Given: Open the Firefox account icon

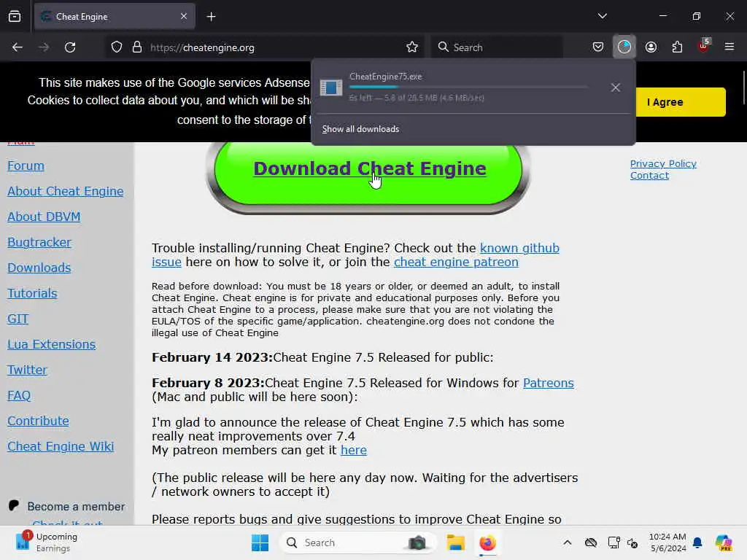Looking at the screenshot, I should click(x=651, y=47).
